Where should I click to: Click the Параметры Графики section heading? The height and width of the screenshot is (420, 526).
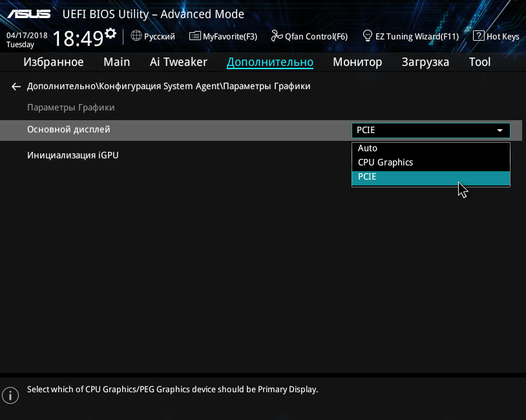(71, 108)
